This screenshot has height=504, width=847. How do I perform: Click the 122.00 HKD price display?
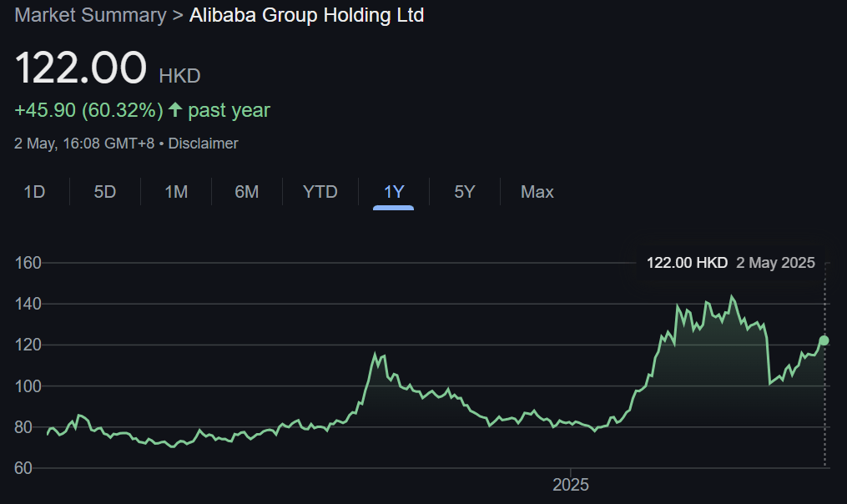click(x=108, y=69)
